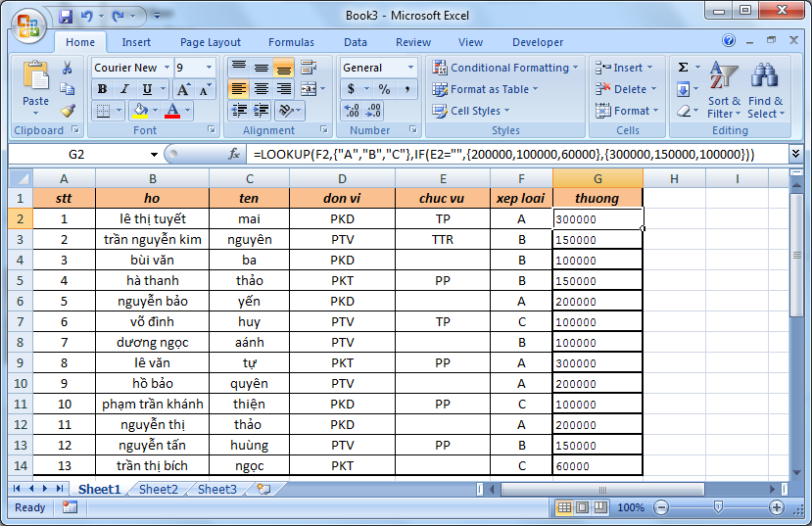The height and width of the screenshot is (526, 812).
Task: Decrease decimal places
Action: (x=373, y=111)
